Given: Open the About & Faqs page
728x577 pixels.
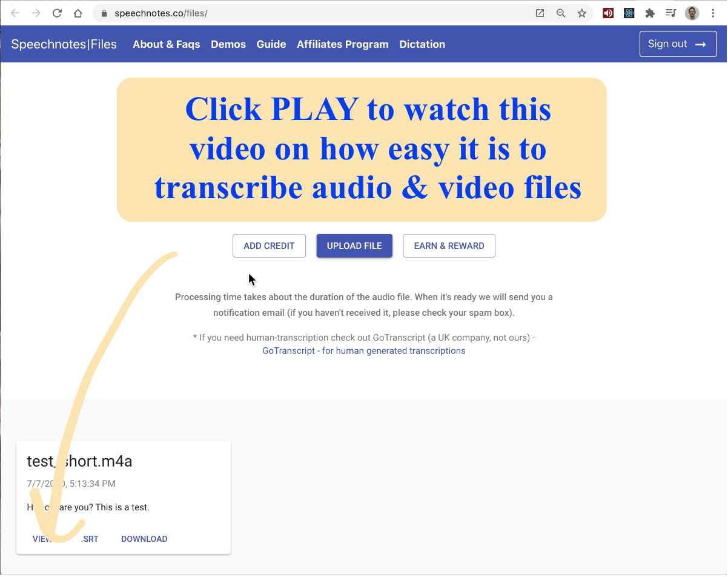Looking at the screenshot, I should pos(167,44).
